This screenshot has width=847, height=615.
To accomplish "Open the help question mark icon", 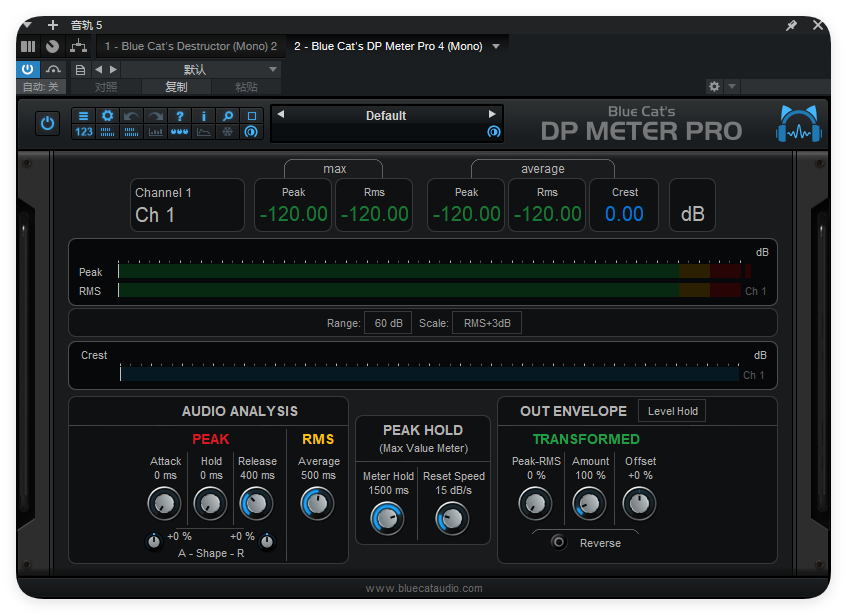I will 179,116.
